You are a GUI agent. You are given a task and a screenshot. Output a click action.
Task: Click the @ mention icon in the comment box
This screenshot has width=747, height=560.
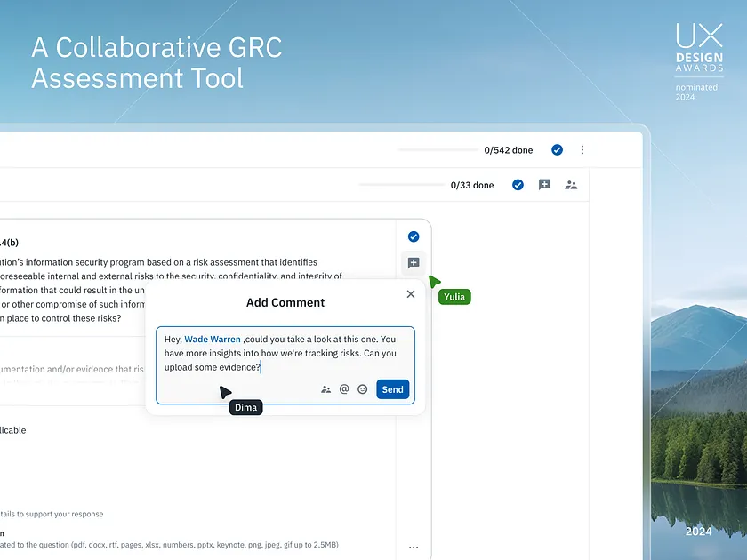[344, 389]
